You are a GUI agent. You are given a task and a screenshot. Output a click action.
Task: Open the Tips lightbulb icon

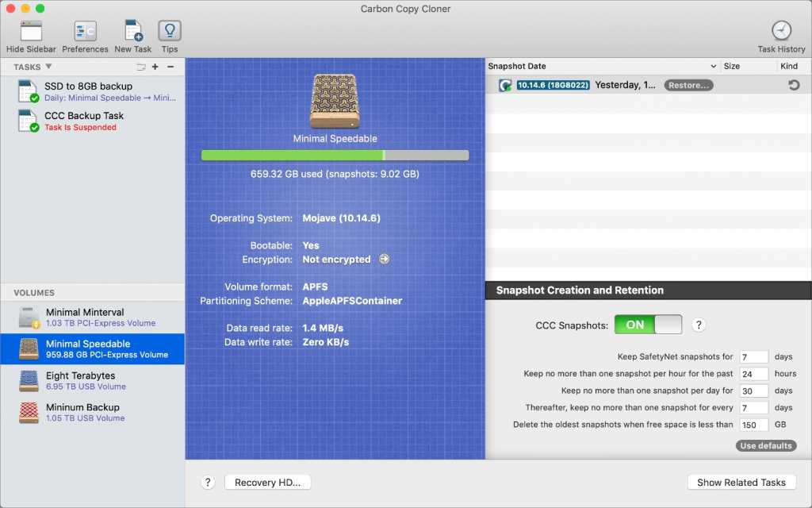[x=170, y=31]
